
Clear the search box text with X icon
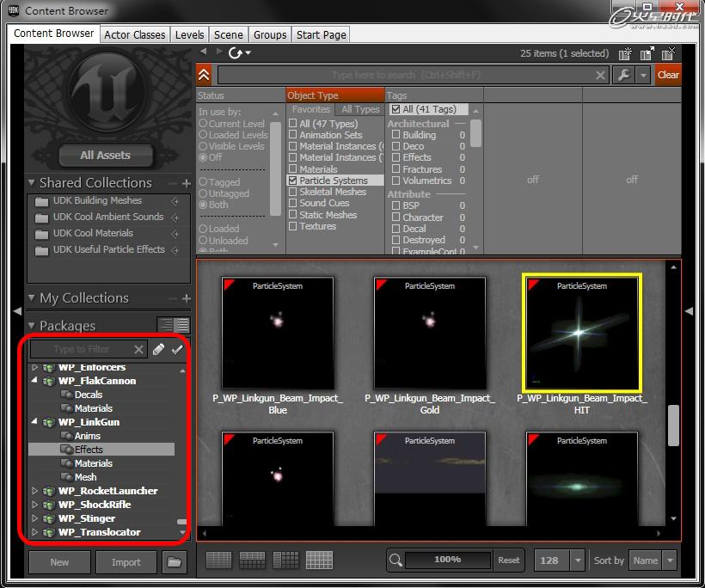600,75
